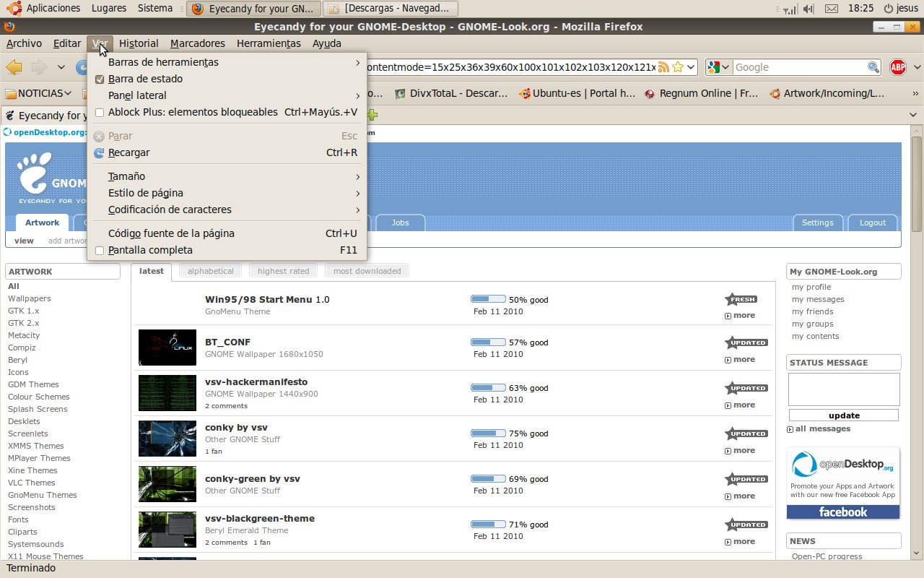The height and width of the screenshot is (578, 924).
Task: Open the my messages link
Action: tap(818, 299)
